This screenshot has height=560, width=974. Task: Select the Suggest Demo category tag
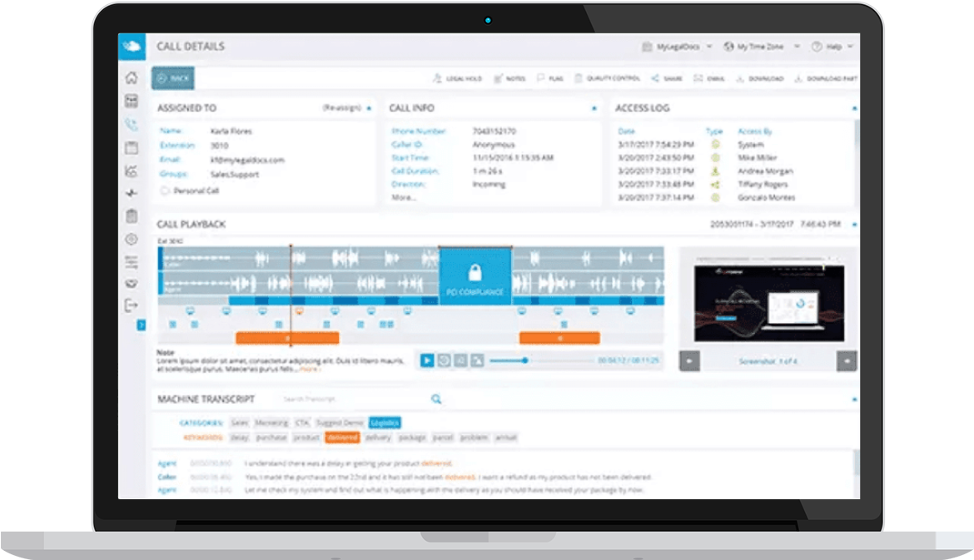[x=340, y=423]
